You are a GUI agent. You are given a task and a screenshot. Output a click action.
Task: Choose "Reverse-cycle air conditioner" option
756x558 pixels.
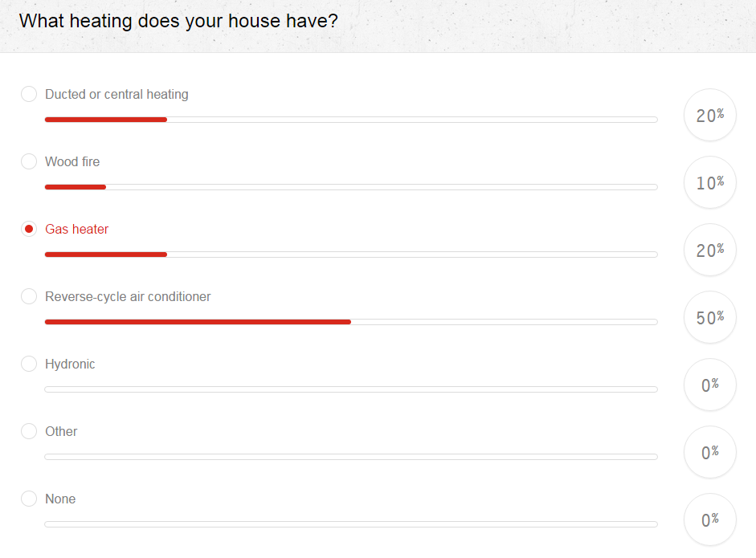[29, 296]
